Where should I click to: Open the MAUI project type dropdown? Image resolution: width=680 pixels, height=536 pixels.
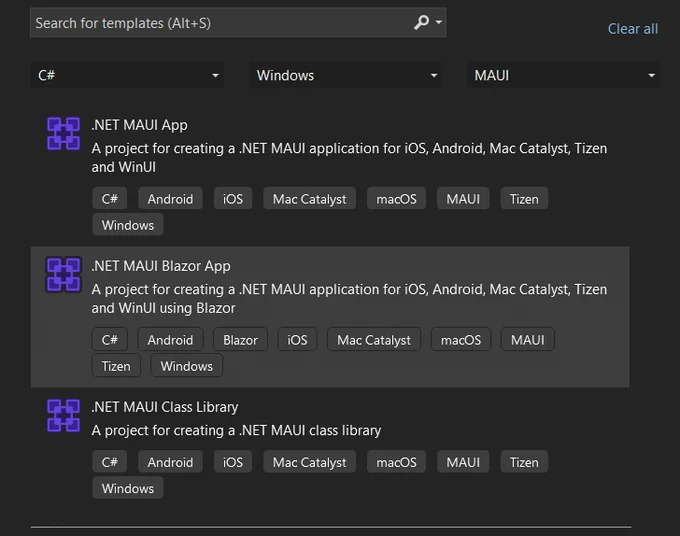[563, 75]
